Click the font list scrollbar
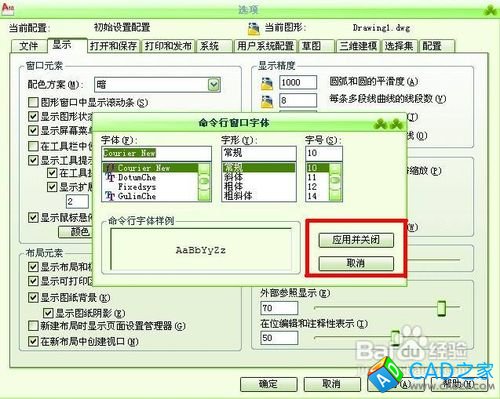The image size is (500, 399). pyautogui.click(x=204, y=182)
